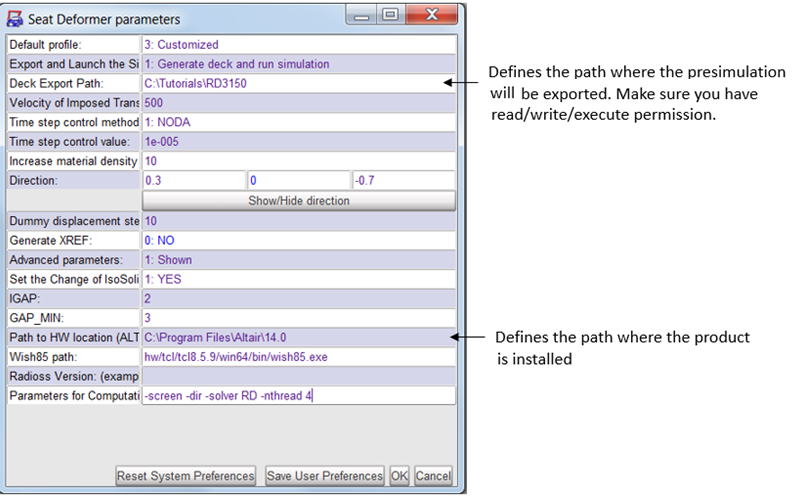This screenshot has width=793, height=498.
Task: Open the Default profile dropdown
Action: 298,45
